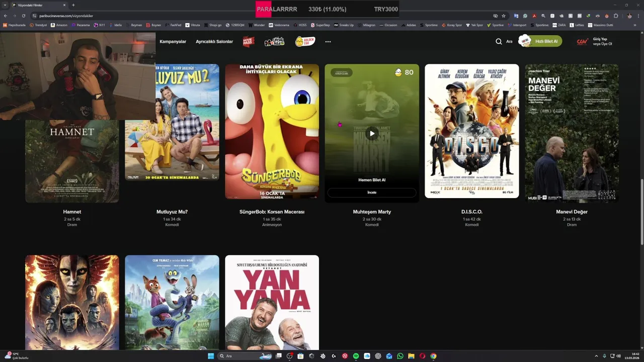Open volume control in system tray
The width and height of the screenshot is (644, 362).
(619, 356)
